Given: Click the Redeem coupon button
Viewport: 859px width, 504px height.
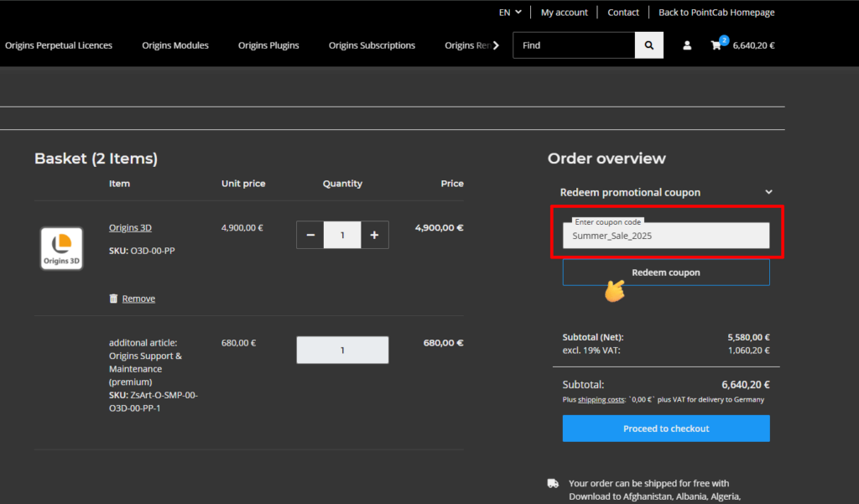Looking at the screenshot, I should pos(666,273).
